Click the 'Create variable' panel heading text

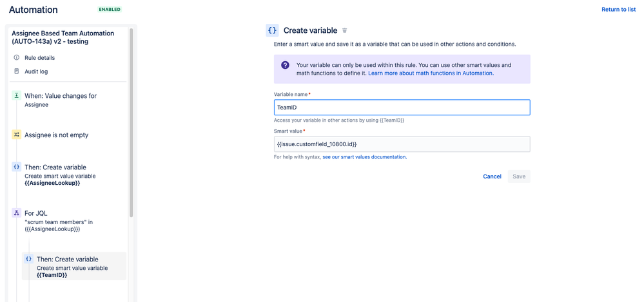311,30
